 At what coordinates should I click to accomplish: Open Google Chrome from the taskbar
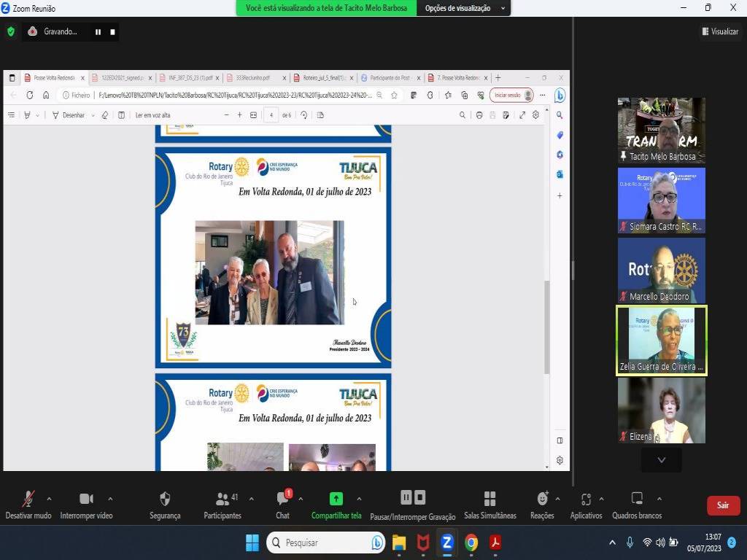click(471, 542)
